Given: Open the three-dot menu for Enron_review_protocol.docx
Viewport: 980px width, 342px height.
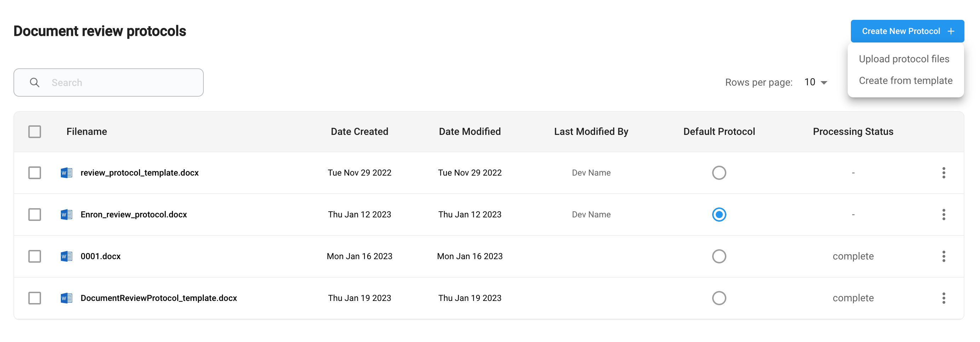Looking at the screenshot, I should 944,215.
